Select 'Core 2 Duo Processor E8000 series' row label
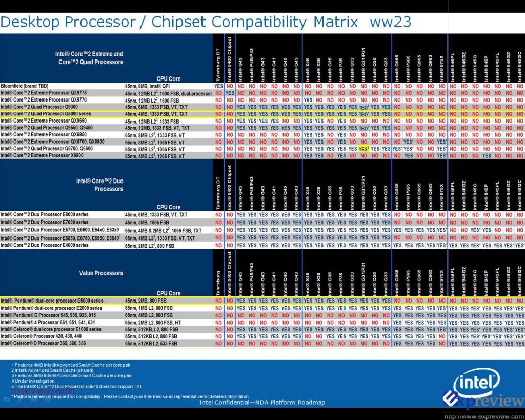Image resolution: width=525 pixels, height=420 pixels. point(45,215)
